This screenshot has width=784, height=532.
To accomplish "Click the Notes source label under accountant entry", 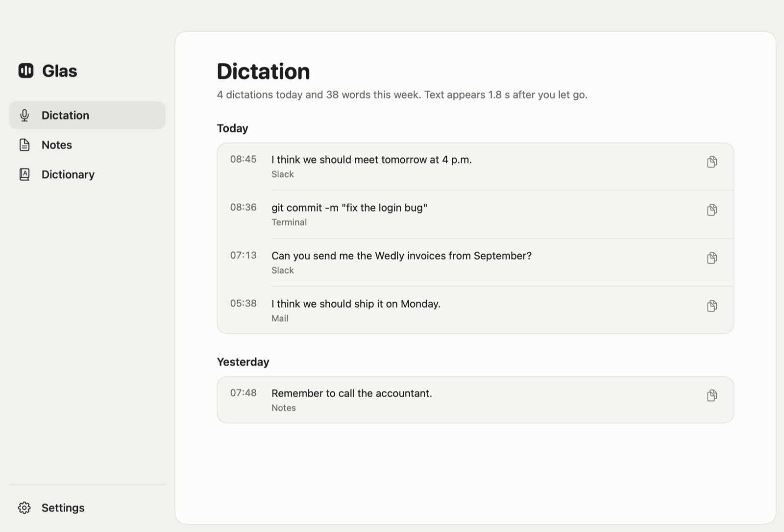I will tap(284, 408).
